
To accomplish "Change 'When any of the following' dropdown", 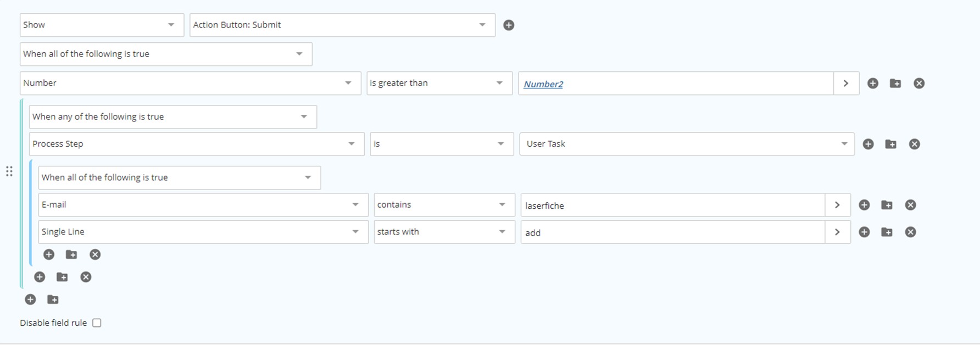I will [173, 117].
